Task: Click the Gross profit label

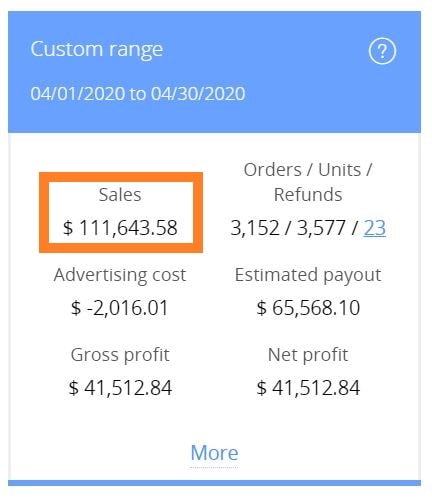Action: pyautogui.click(x=120, y=355)
